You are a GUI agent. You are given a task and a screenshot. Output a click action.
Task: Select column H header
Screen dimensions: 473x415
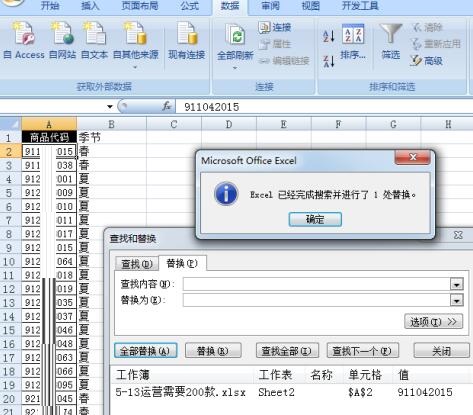[448, 124]
